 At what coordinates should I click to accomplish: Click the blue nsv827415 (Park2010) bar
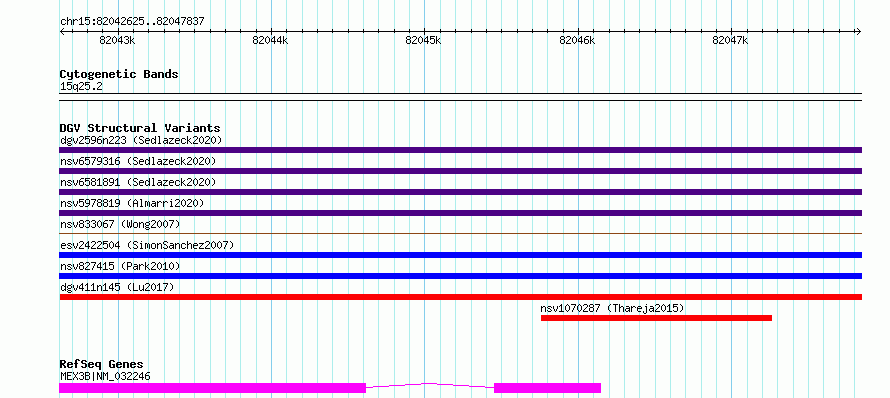pyautogui.click(x=460, y=276)
